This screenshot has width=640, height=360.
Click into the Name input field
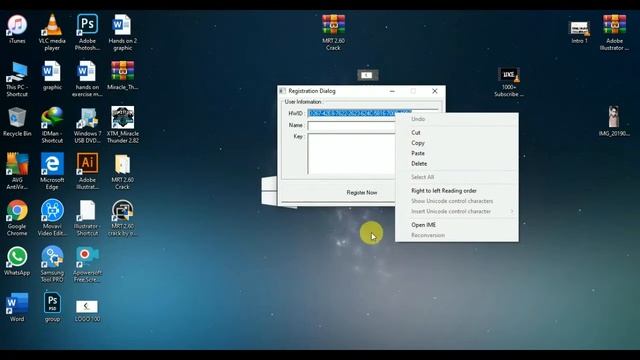tap(351, 125)
